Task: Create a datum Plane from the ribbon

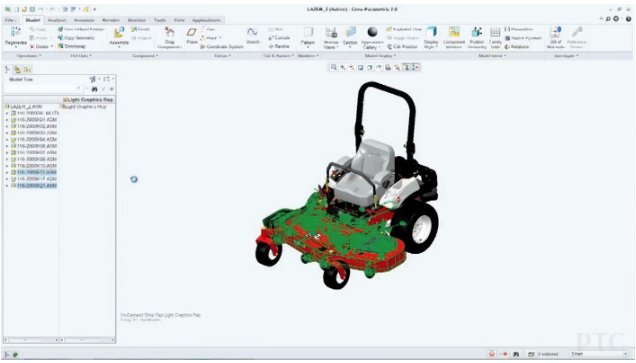Action: click(x=191, y=32)
